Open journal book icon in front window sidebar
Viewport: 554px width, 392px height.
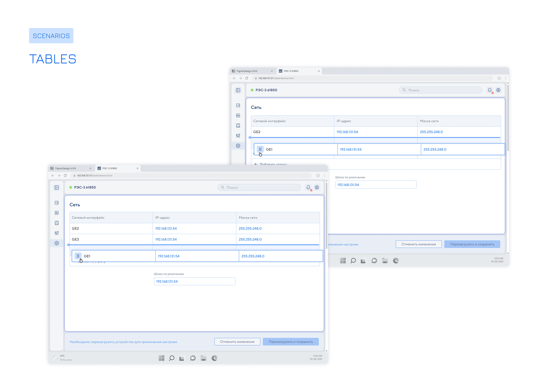pos(57,223)
